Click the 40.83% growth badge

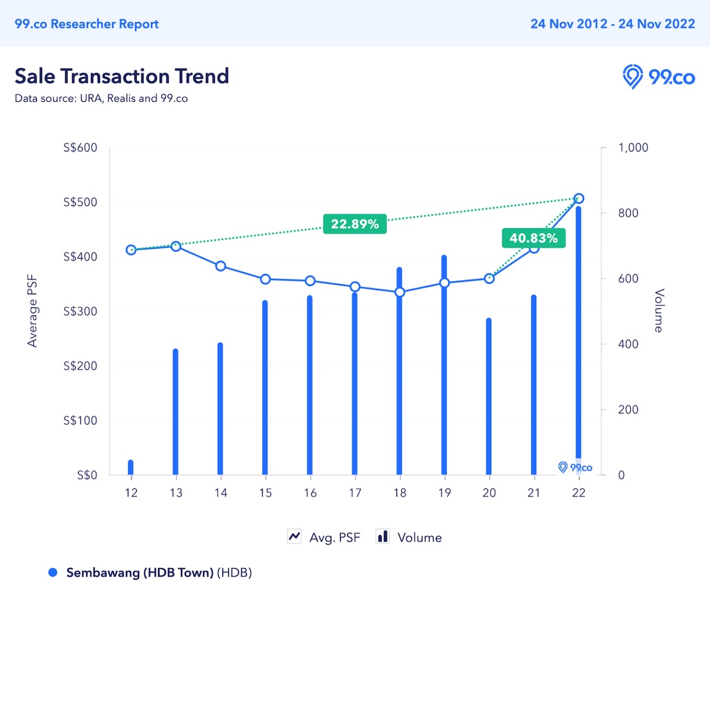pyautogui.click(x=533, y=238)
